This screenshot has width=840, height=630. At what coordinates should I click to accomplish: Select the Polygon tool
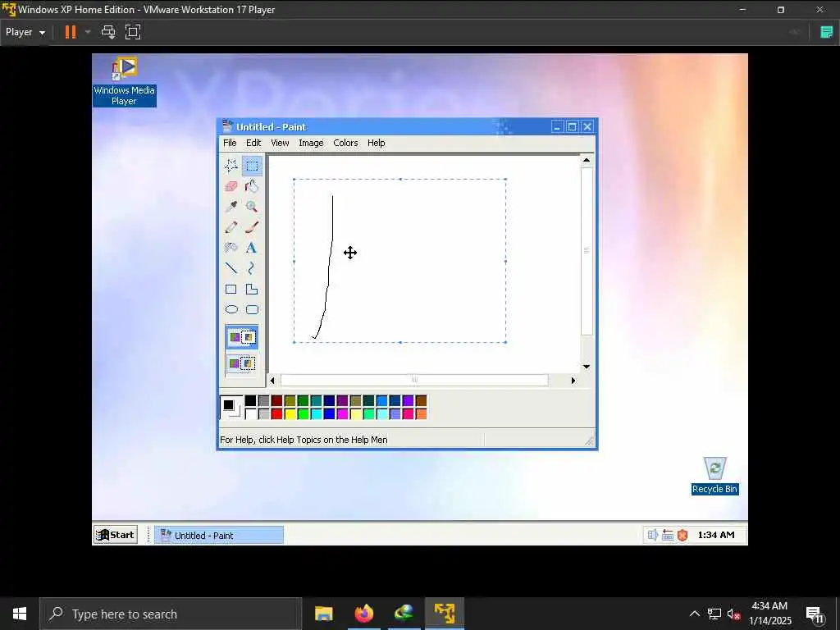pos(252,290)
